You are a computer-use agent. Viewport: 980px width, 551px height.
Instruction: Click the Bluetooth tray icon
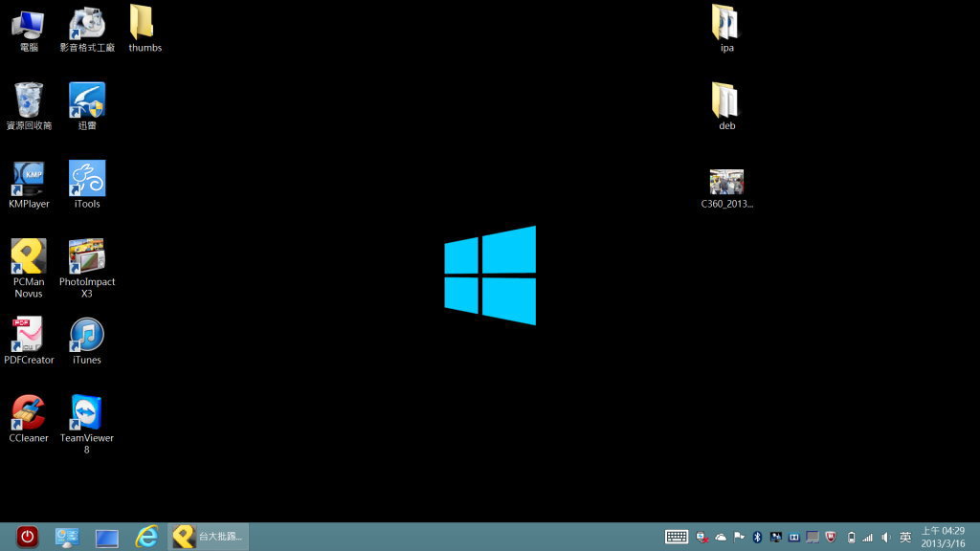pyautogui.click(x=757, y=538)
